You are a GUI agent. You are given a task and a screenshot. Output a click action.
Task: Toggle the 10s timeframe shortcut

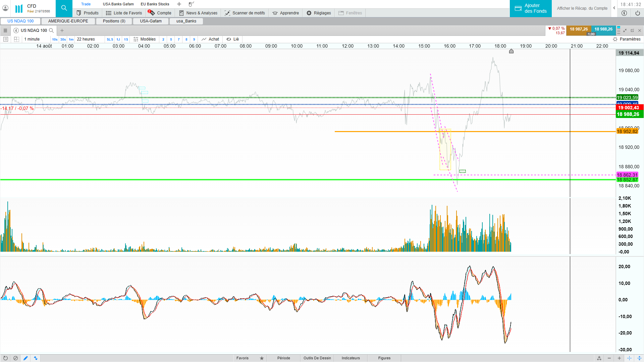(x=55, y=39)
